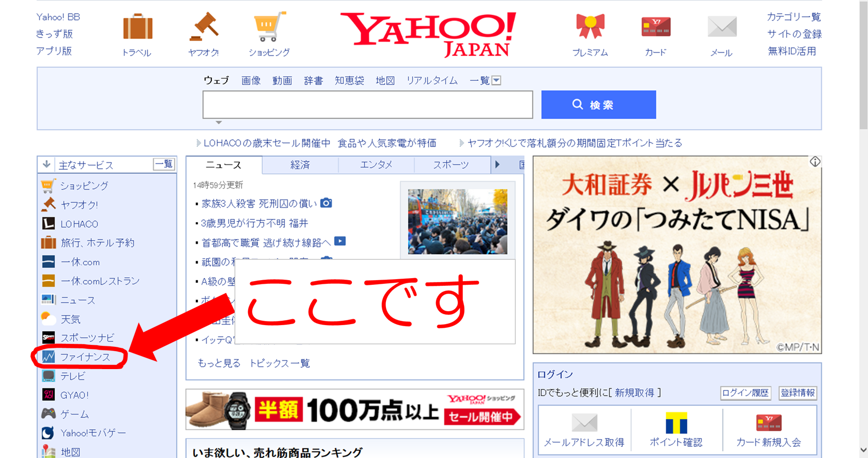The image size is (868, 458).
Task: Click the 登録情報 button
Action: [798, 393]
